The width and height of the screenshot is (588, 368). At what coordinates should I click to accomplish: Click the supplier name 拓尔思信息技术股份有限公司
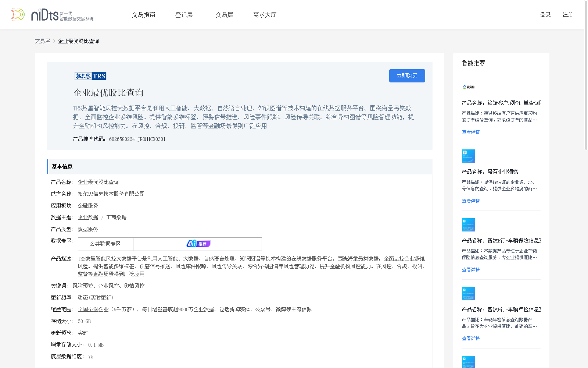[x=111, y=194]
